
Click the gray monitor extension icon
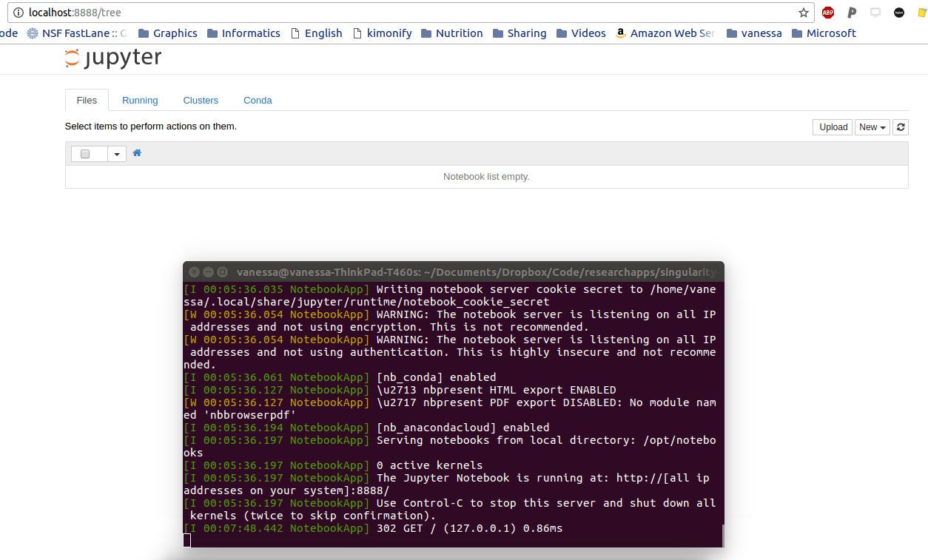pos(875,13)
